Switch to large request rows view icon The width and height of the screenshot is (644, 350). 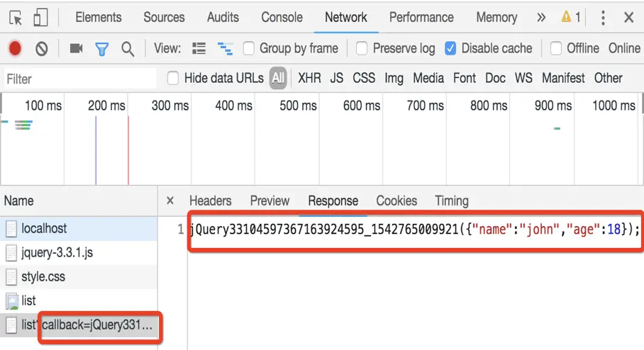tap(199, 49)
